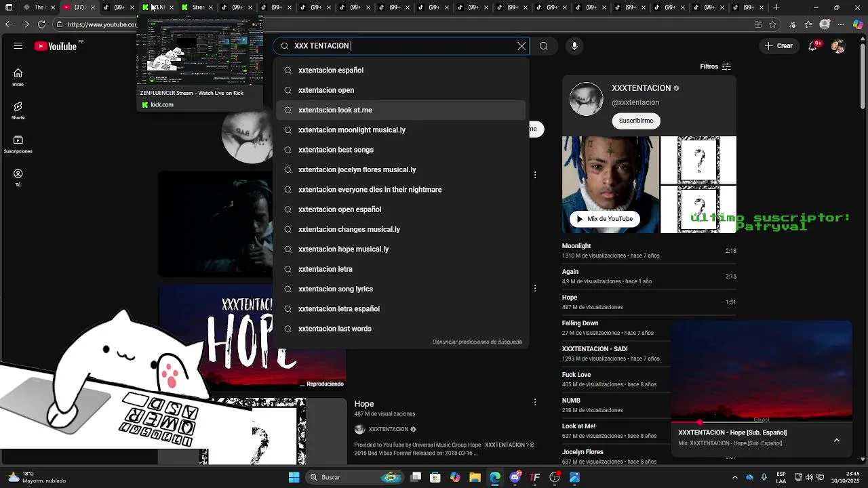The height and width of the screenshot is (488, 868).
Task: Select suggestion 'xxtentacion best songs'
Action: point(401,150)
